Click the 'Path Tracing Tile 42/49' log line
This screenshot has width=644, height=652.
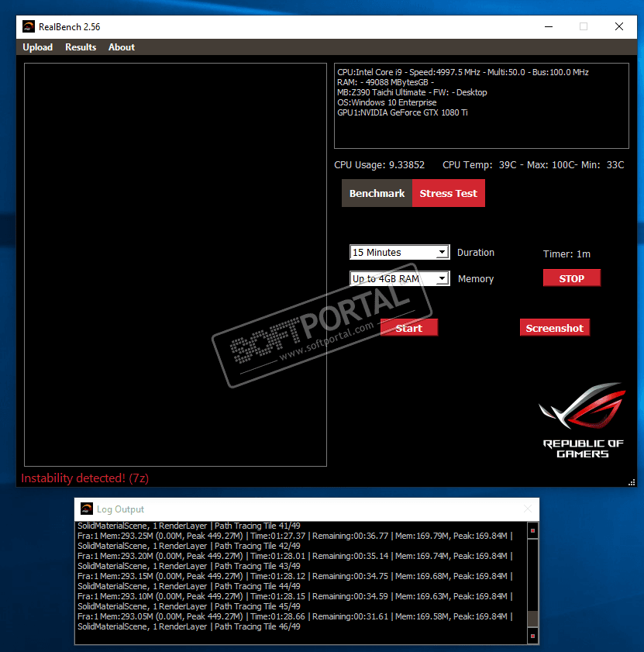189,546
